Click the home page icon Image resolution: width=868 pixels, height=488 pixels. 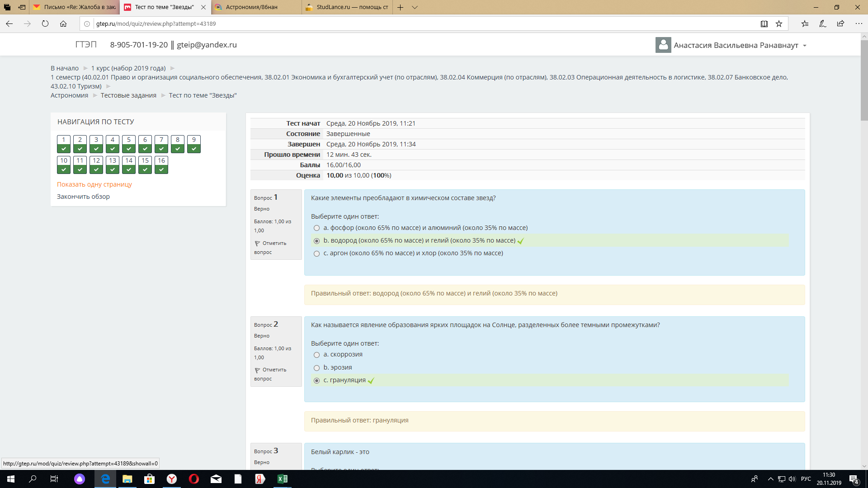[x=63, y=24]
